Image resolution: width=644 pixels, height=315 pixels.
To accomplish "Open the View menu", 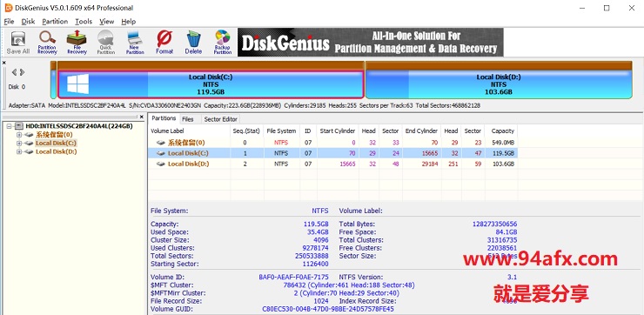I will pos(107,22).
